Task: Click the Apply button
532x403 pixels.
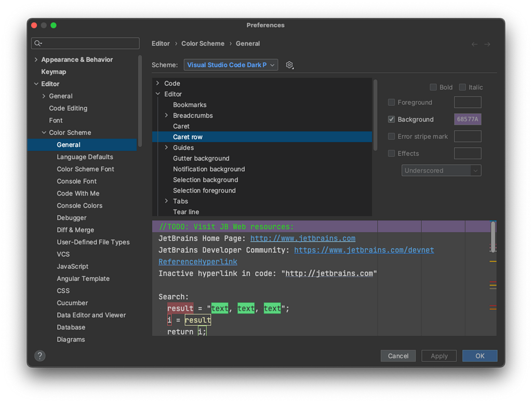Action: pos(439,356)
